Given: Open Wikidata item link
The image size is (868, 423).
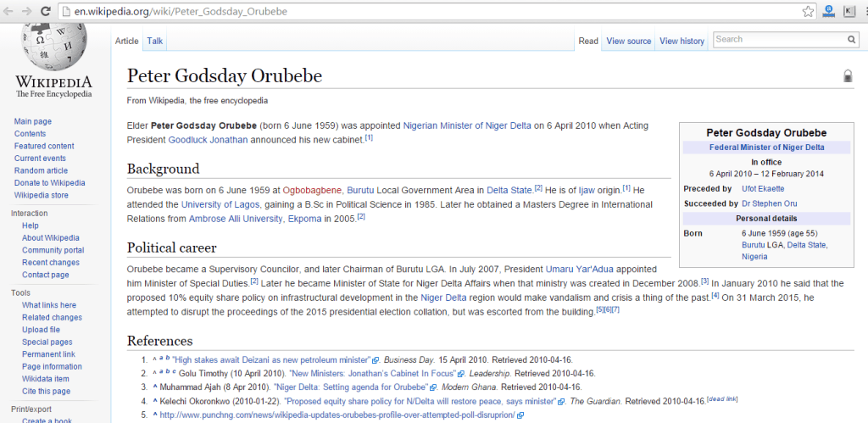Looking at the screenshot, I should (46, 379).
